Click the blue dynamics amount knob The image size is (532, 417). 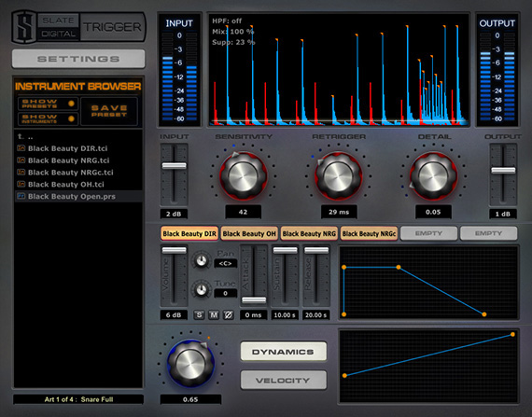click(190, 364)
